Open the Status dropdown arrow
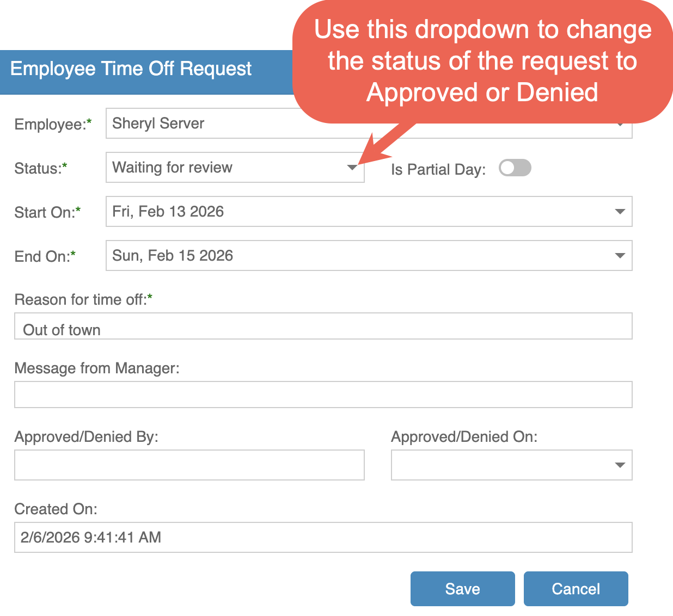Viewport: 673px width, 616px height. pyautogui.click(x=352, y=168)
